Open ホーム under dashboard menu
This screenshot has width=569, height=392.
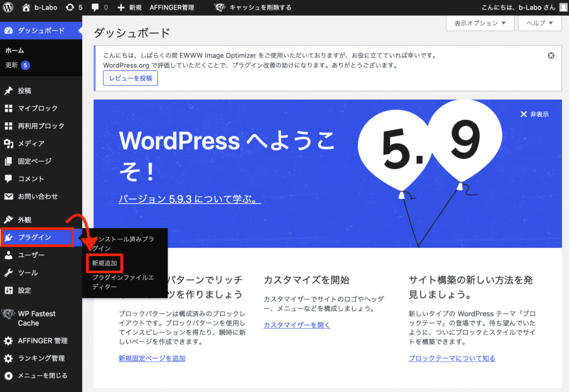click(x=14, y=51)
